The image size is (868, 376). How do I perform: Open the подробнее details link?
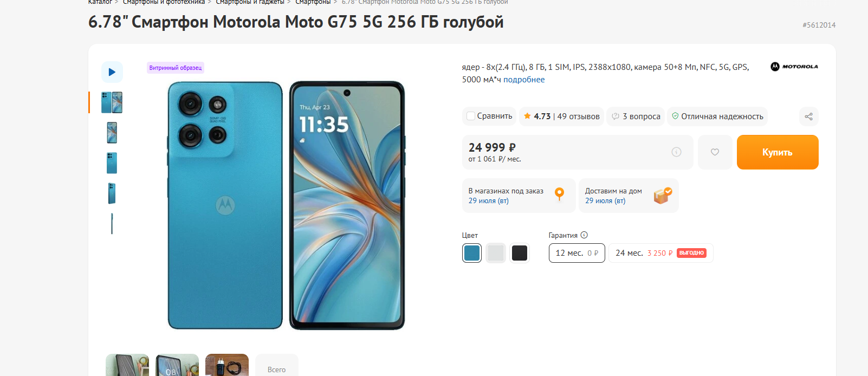[524, 80]
